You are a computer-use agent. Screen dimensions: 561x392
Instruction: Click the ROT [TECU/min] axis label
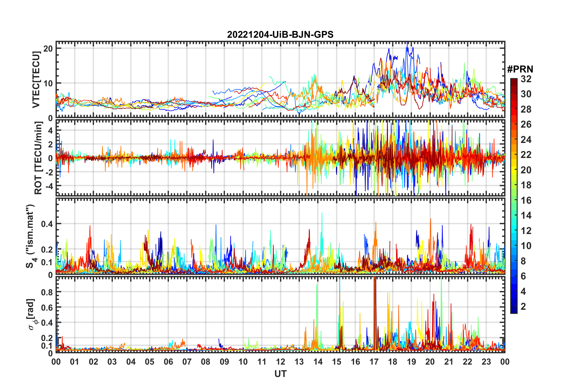click(38, 158)
